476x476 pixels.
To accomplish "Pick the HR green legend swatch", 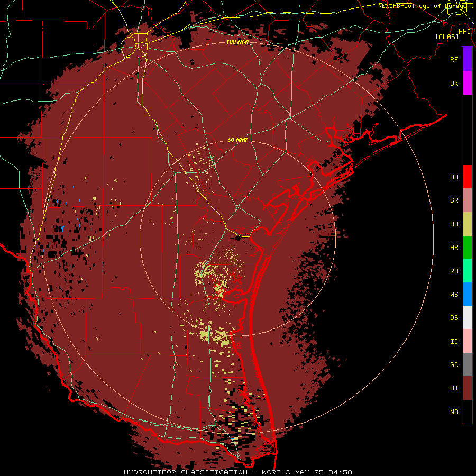I will pos(467,248).
